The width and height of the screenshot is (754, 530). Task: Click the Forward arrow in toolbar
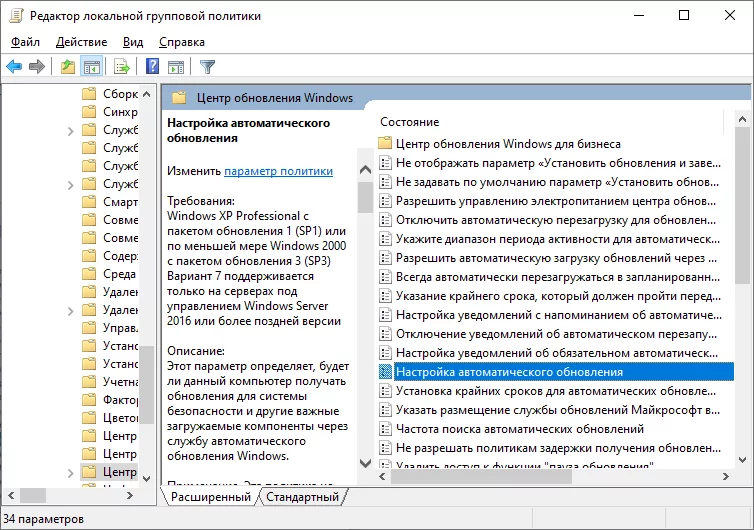coord(37,67)
